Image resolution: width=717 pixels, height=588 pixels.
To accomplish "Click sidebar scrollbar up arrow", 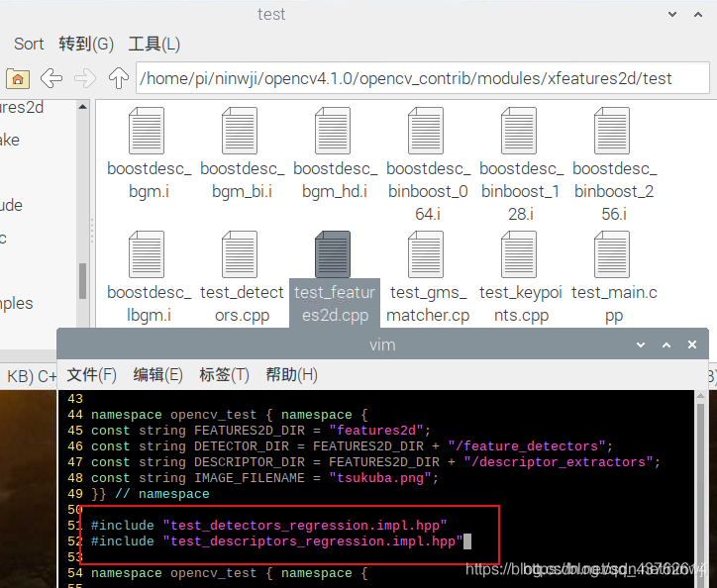I will (83, 107).
